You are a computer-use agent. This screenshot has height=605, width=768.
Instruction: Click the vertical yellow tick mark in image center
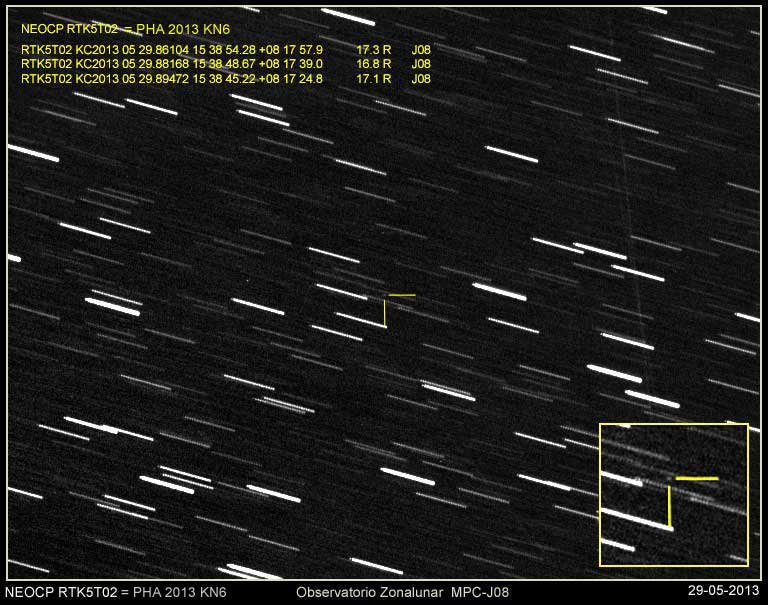coord(385,314)
